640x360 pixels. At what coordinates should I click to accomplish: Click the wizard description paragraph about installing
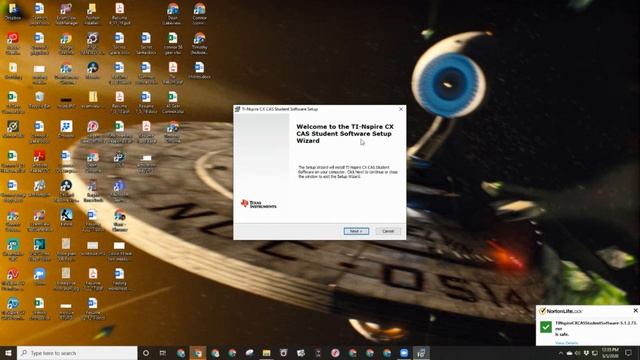tap(348, 172)
